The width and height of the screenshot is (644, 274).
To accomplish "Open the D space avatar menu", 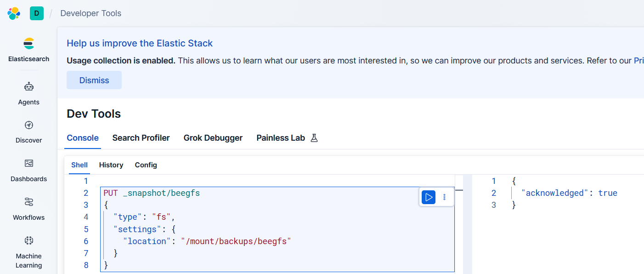I will pyautogui.click(x=37, y=13).
